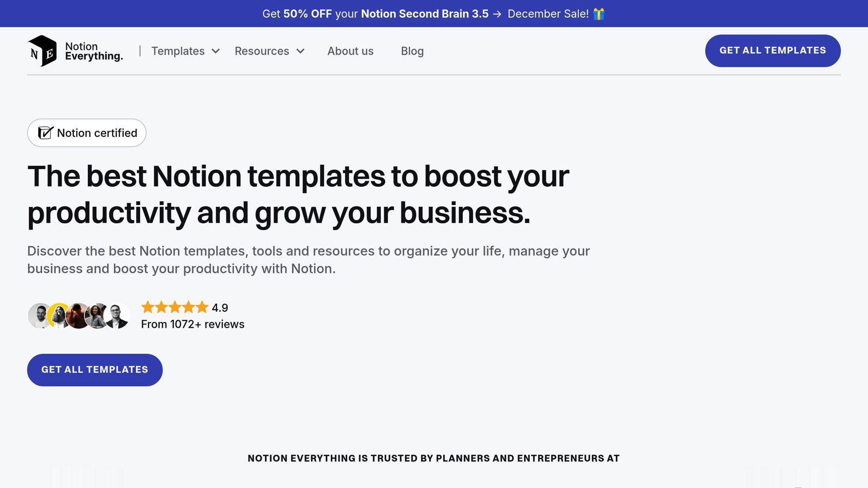Click the arrow icon in promo banner
868x488 pixels.
pyautogui.click(x=497, y=14)
